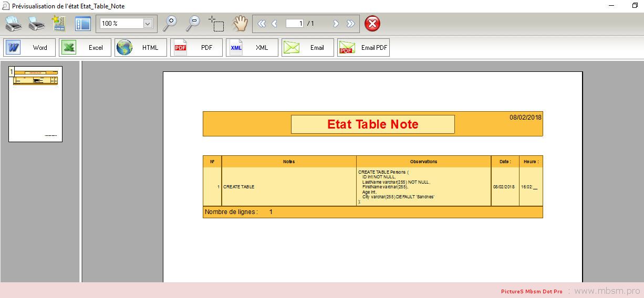Close the preview with red X
Screen dimensions: 644x298
(x=372, y=24)
